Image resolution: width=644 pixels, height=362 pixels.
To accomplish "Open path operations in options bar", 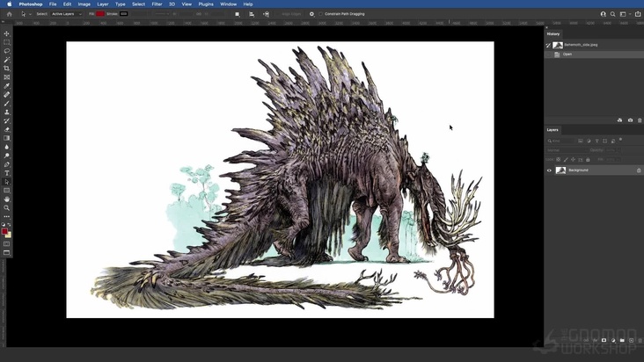I will pyautogui.click(x=237, y=14).
